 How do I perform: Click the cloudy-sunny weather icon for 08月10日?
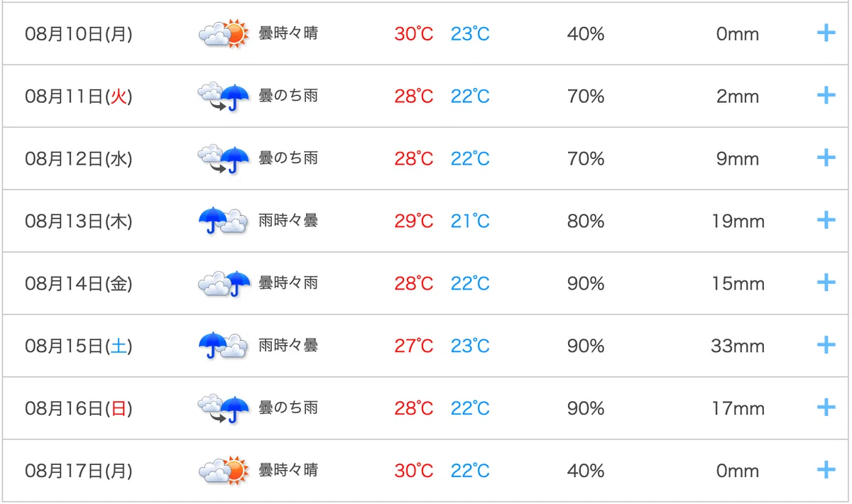pyautogui.click(x=224, y=33)
